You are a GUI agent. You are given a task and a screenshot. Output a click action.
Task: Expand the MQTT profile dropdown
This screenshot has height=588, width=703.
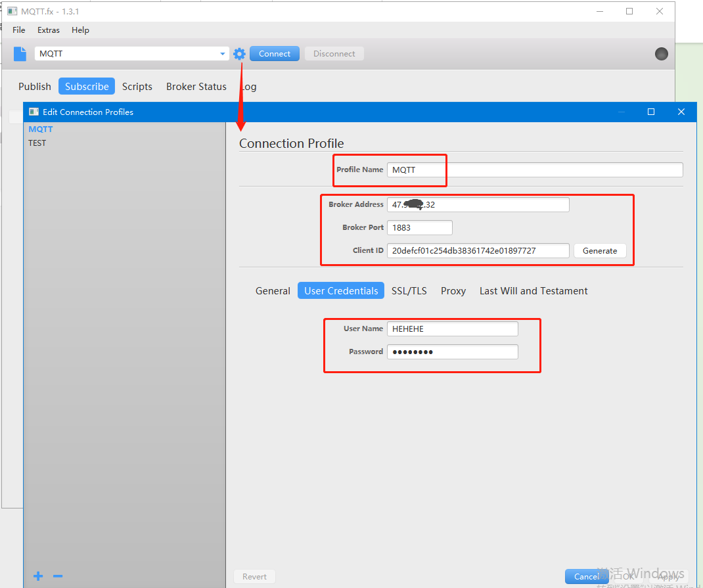click(x=223, y=54)
